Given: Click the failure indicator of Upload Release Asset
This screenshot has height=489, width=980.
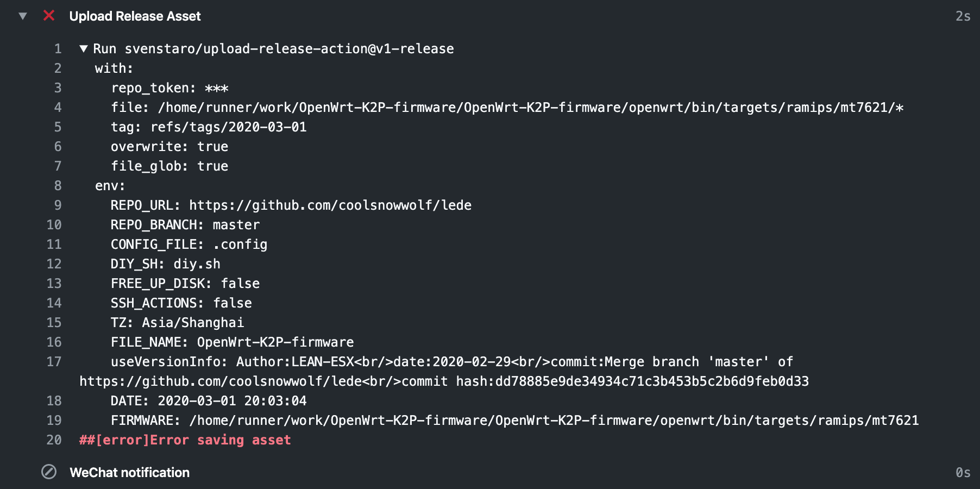Looking at the screenshot, I should click(x=49, y=16).
